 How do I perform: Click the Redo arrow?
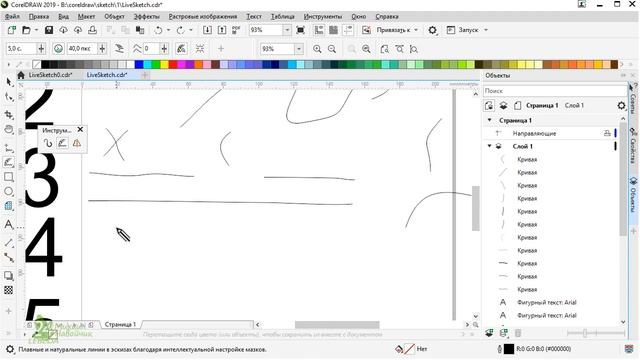(180, 30)
